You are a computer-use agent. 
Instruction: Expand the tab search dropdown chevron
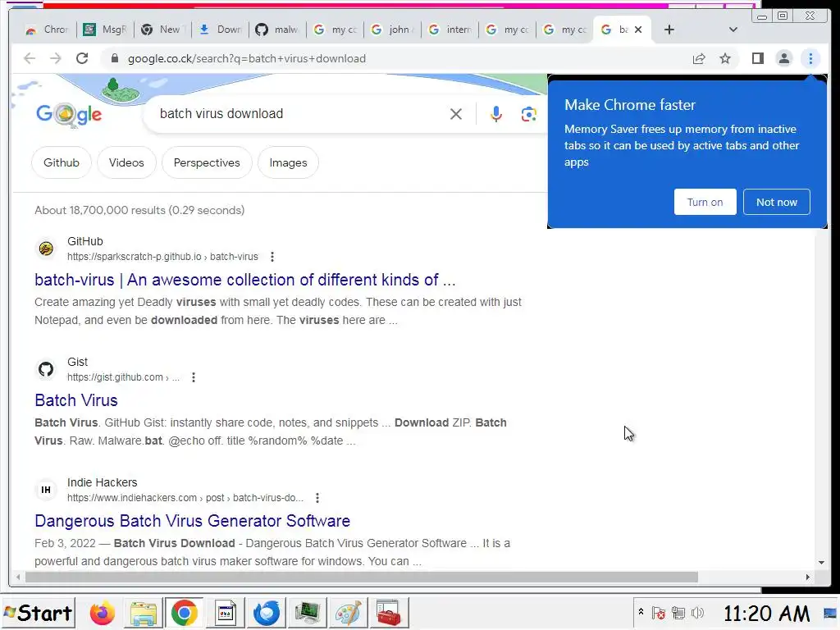pos(733,30)
